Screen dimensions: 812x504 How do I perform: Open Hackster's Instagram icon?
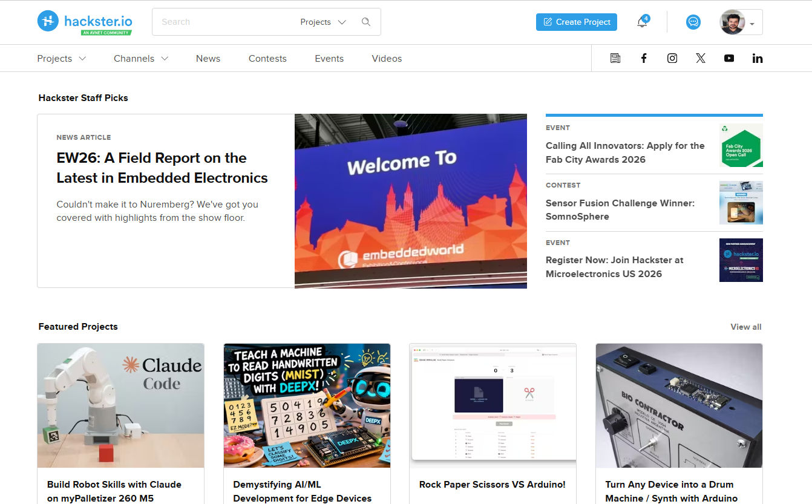[672, 58]
